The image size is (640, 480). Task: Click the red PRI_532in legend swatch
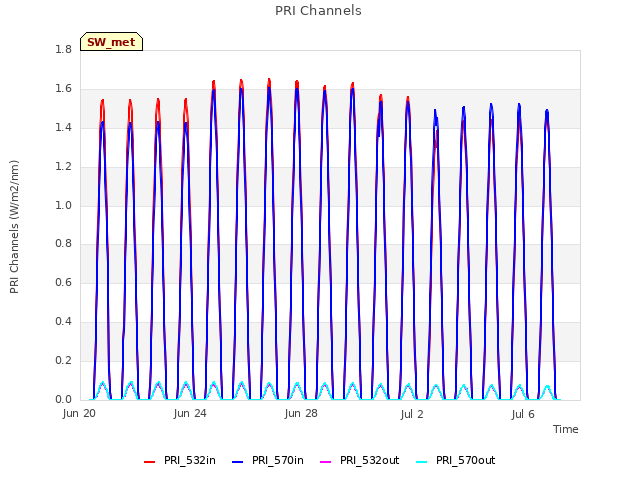point(150,462)
